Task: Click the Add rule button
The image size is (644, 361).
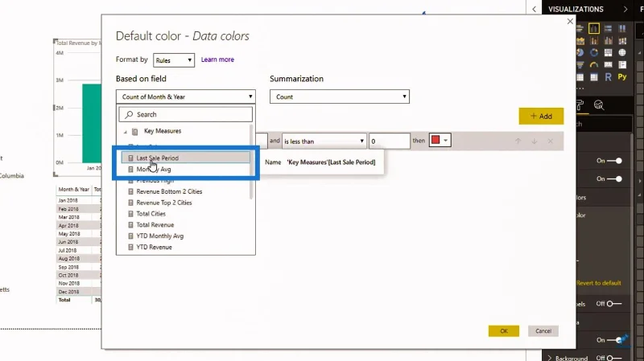Action: [x=541, y=116]
